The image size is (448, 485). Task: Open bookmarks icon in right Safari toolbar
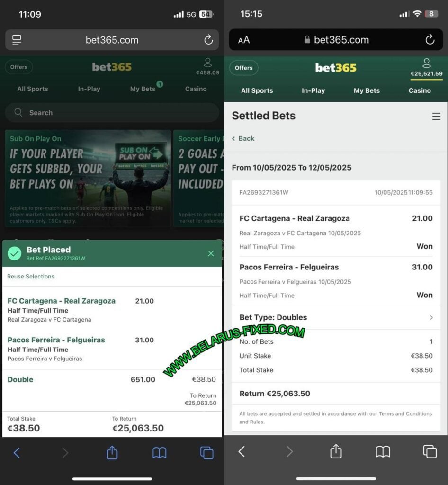383,451
